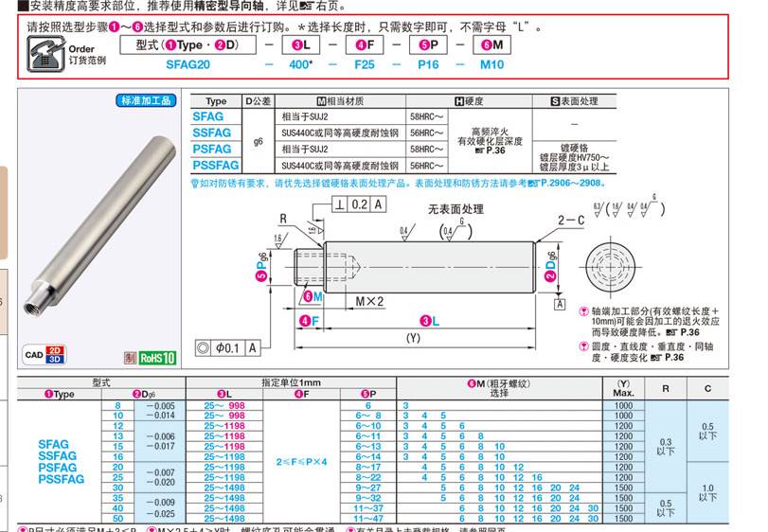Click the ❸L box in order format
The image size is (768, 532).
point(302,44)
